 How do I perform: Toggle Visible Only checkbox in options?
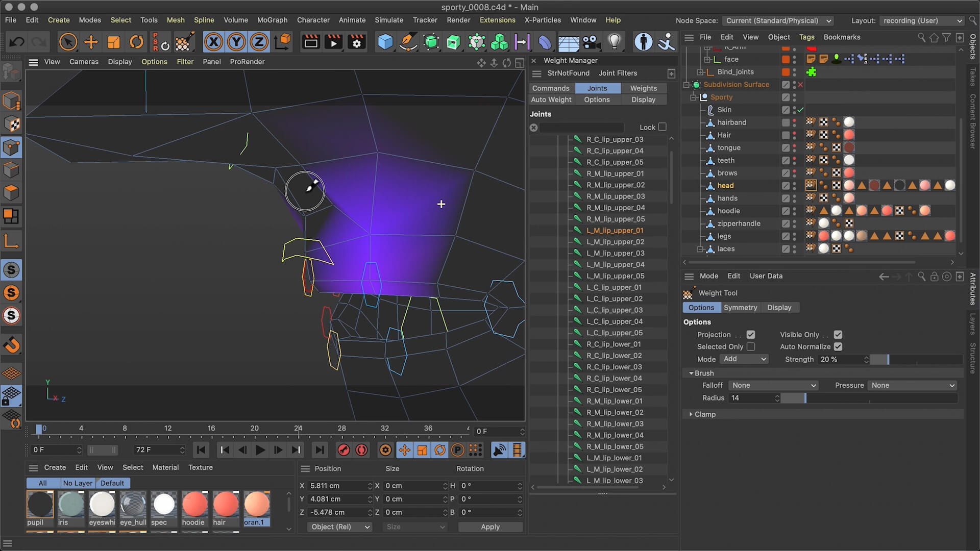click(x=838, y=334)
